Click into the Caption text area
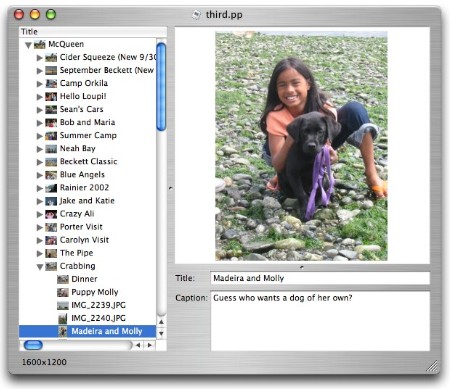Image resolution: width=450 pixels, height=389 pixels. click(320, 321)
